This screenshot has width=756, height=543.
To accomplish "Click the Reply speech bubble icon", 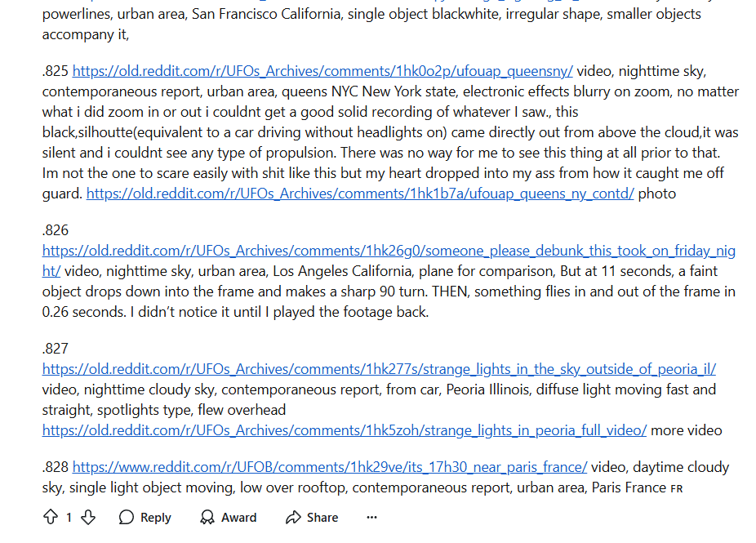I will click(x=126, y=518).
